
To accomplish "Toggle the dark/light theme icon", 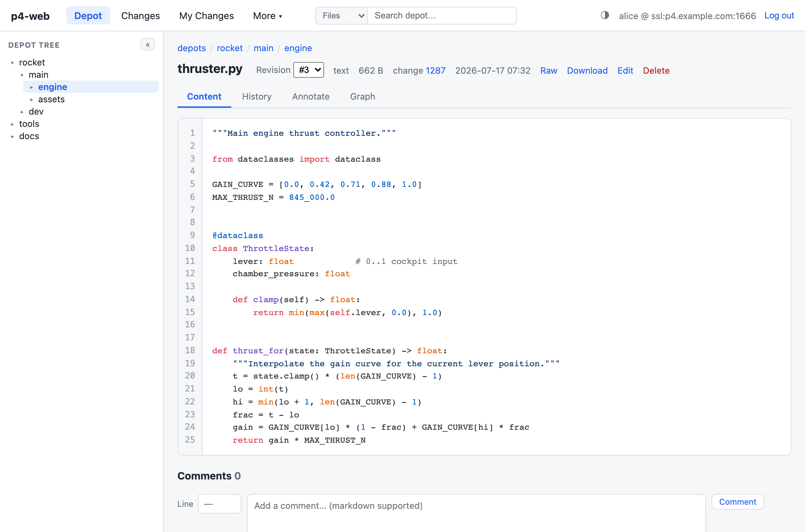I will click(x=605, y=15).
